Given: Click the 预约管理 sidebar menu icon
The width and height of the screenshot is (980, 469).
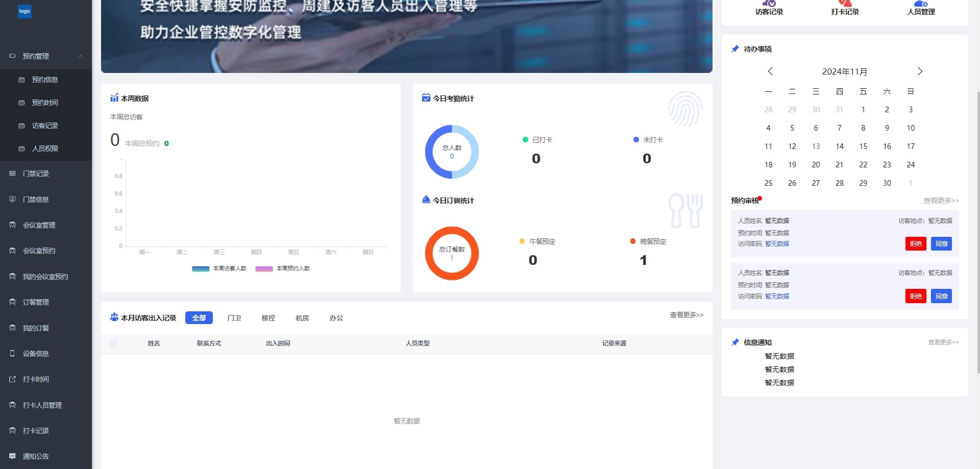Looking at the screenshot, I should [x=12, y=56].
